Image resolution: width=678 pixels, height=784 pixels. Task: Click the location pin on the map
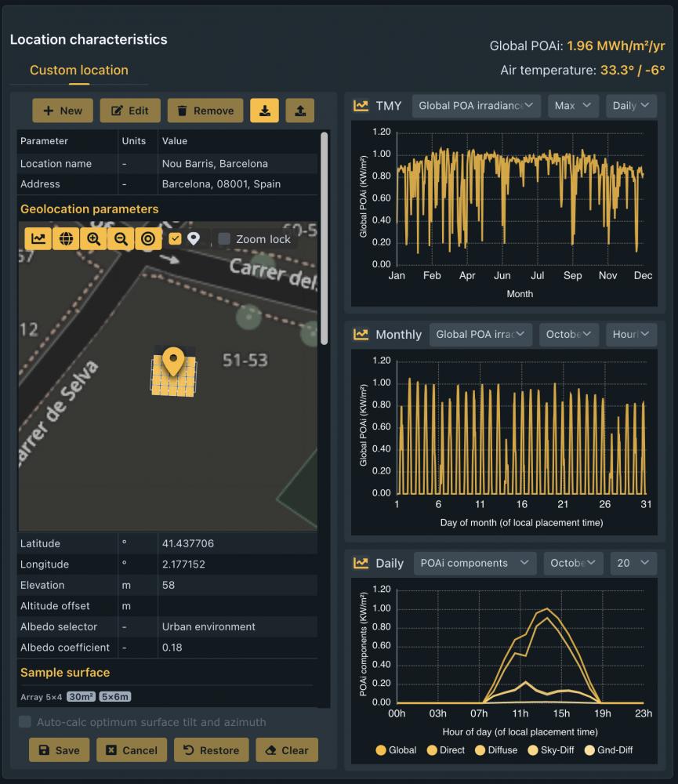173,361
